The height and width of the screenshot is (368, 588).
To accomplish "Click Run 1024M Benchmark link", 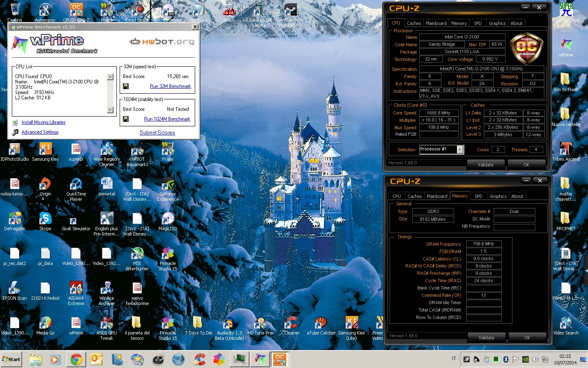I will pos(167,119).
